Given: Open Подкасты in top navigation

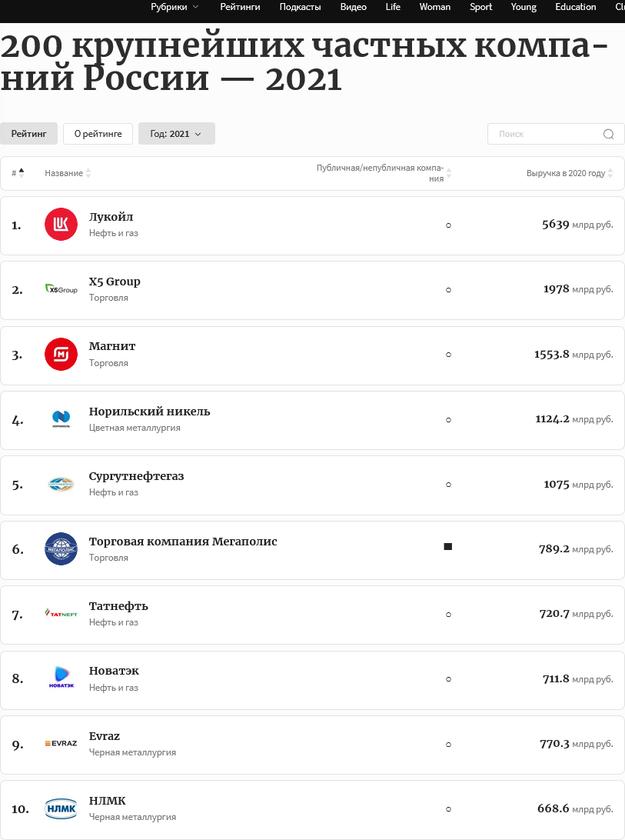Looking at the screenshot, I should pos(301,7).
